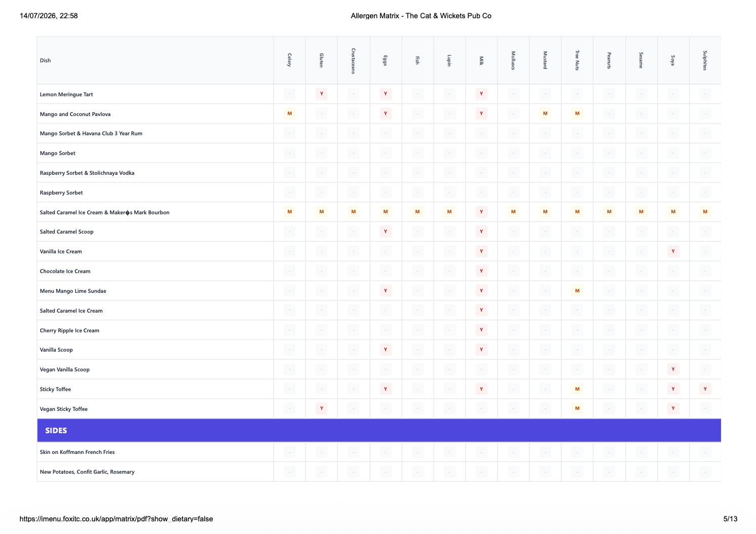Click the imenu.foxitc.co.uk footer URL
The image size is (756, 534).
(x=116, y=519)
